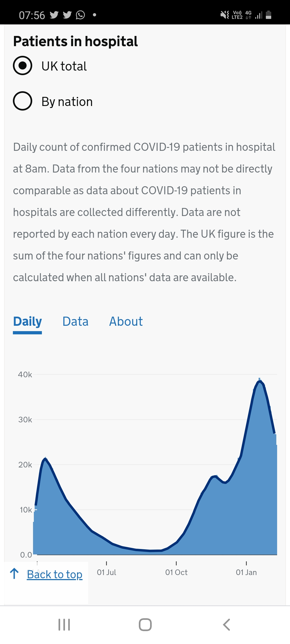
Task: Tap the muted sound status icon
Action: [224, 15]
